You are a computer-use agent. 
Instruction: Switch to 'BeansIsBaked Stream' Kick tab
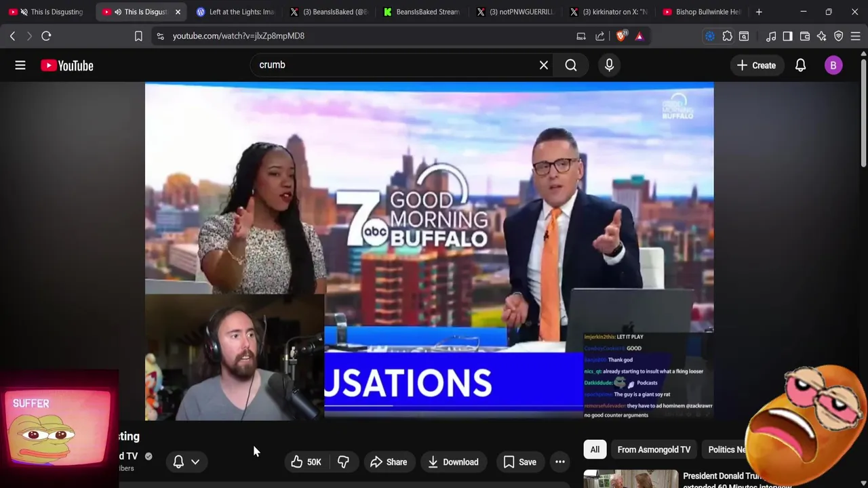click(x=422, y=12)
